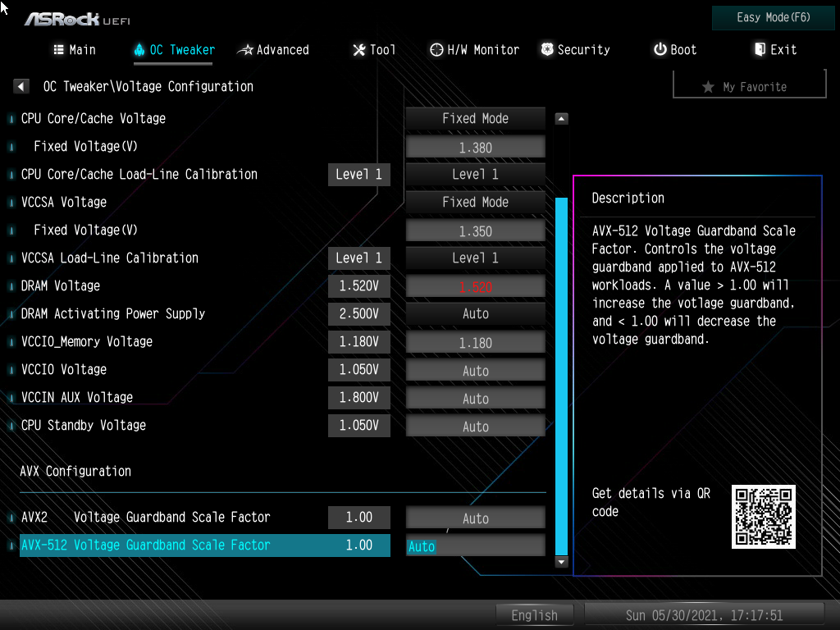Screen dimensions: 840x630
Task: Click the QR code in the Description panel
Action: coord(762,517)
